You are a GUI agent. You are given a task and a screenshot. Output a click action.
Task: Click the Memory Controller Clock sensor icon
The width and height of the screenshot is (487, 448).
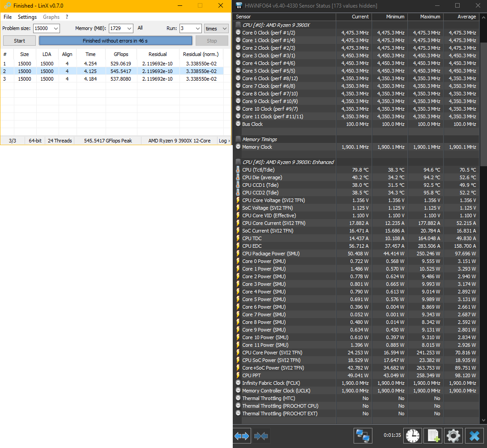click(x=238, y=391)
